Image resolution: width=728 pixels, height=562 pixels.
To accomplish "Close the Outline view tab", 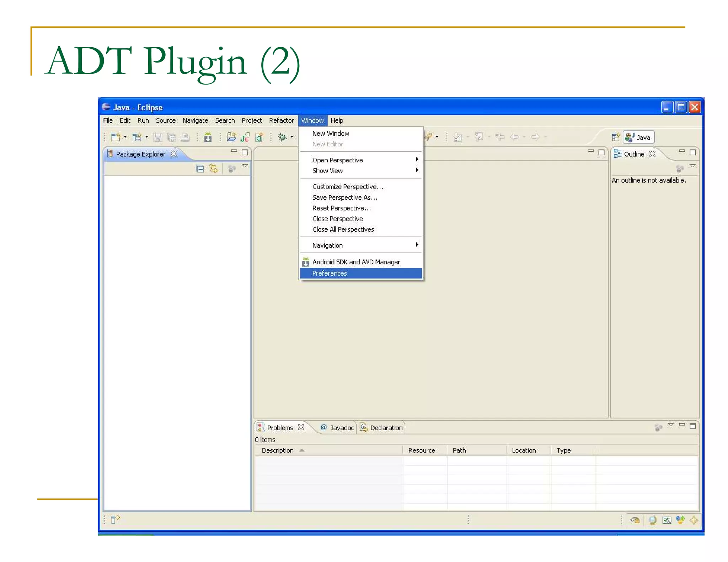I will tap(652, 153).
